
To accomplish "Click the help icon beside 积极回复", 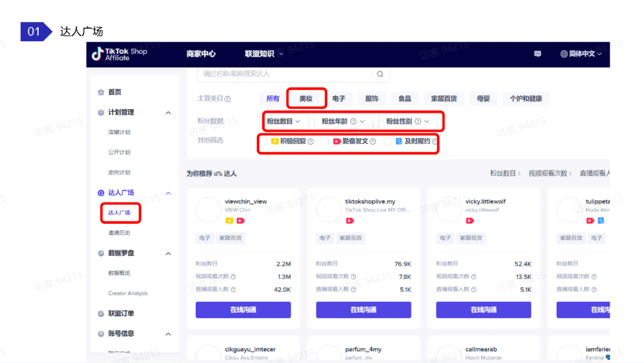I will click(x=310, y=142).
